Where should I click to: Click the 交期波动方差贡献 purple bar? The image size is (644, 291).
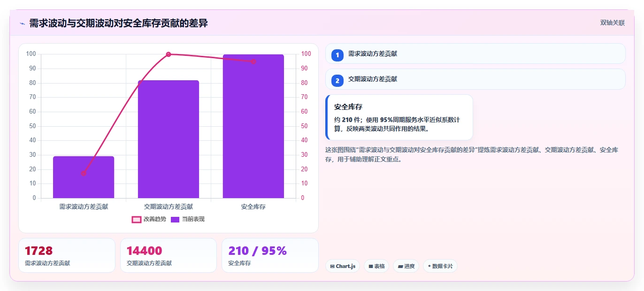click(x=169, y=139)
